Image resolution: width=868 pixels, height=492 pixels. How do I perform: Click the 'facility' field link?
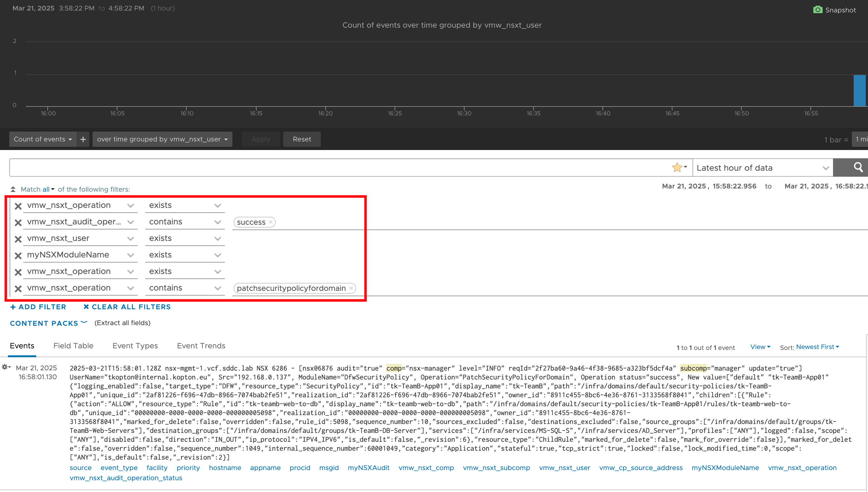[157, 468]
